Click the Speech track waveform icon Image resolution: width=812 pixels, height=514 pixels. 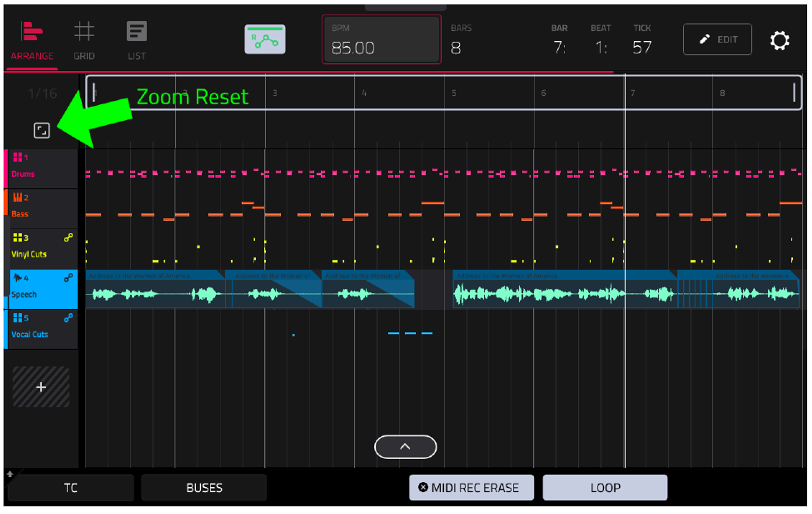[x=17, y=277]
